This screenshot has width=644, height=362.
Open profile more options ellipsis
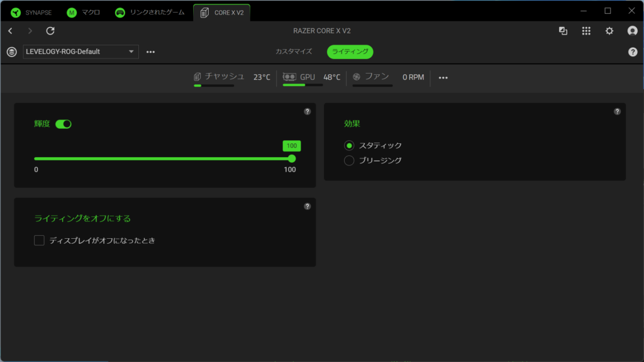[150, 52]
